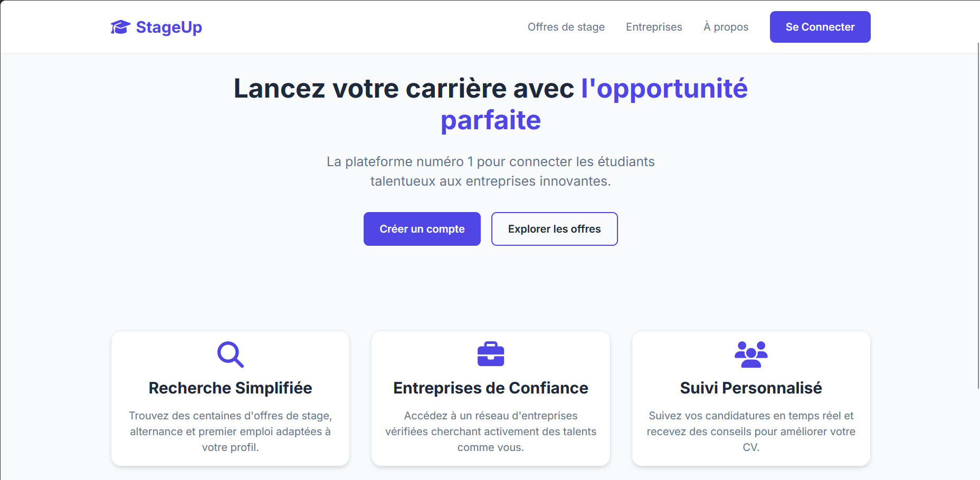Click the Entreprises de Confiance heading
Screen dimensions: 980x480
(x=490, y=388)
